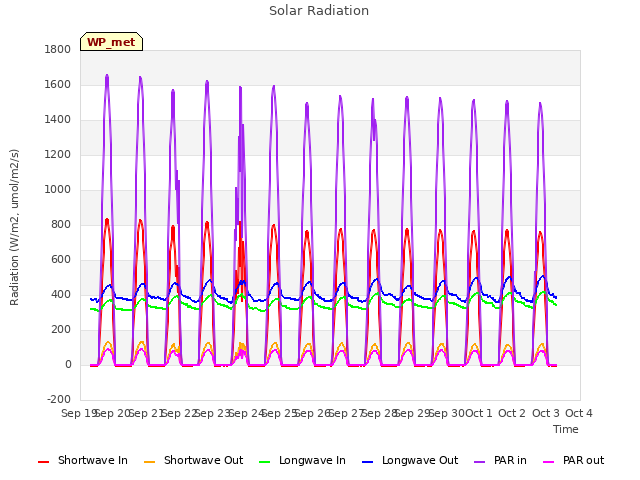Click the 400 y-axis tick label
This screenshot has width=640, height=480.
click(61, 294)
